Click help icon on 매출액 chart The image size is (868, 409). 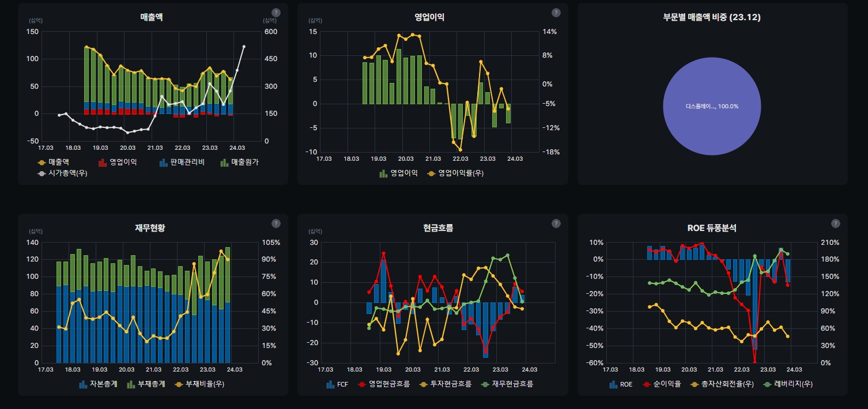point(276,13)
